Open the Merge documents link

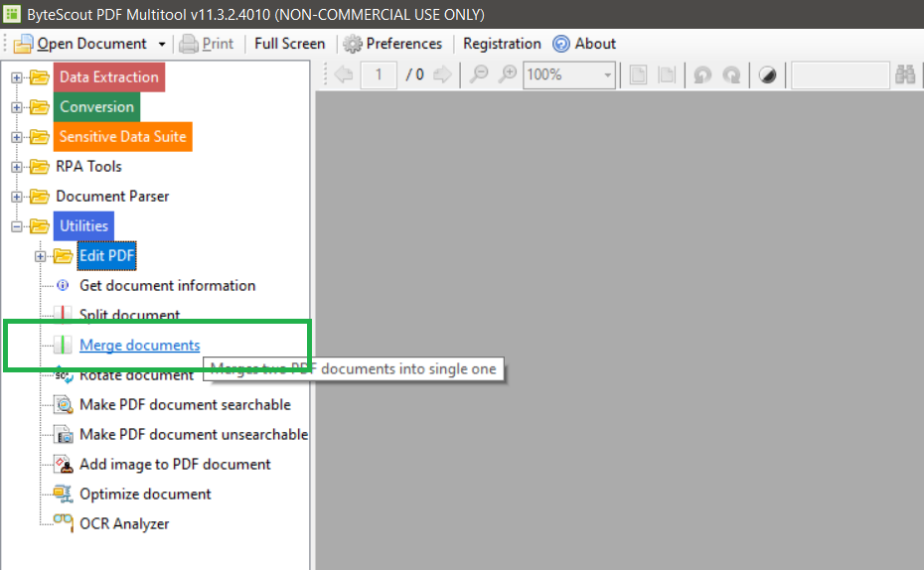click(140, 345)
